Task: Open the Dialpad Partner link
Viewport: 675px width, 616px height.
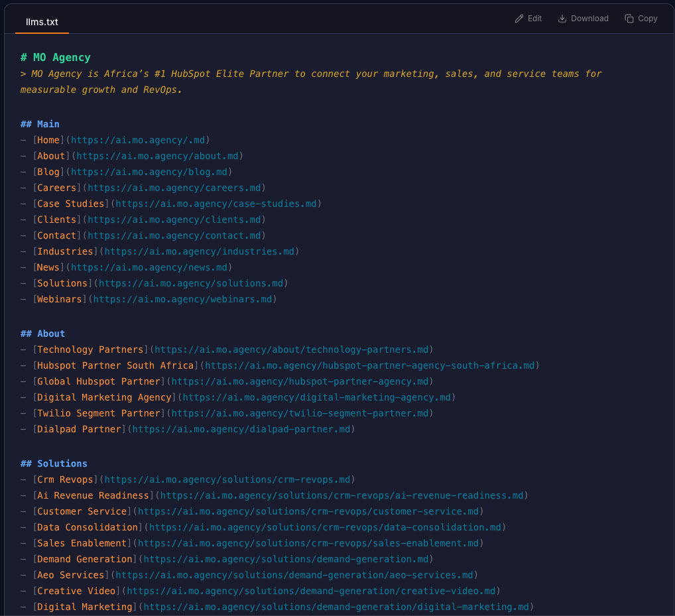Action: tap(79, 429)
